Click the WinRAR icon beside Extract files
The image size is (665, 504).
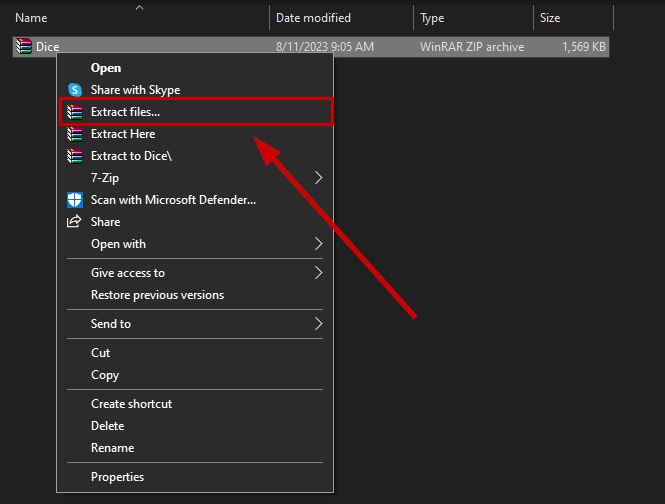(74, 112)
